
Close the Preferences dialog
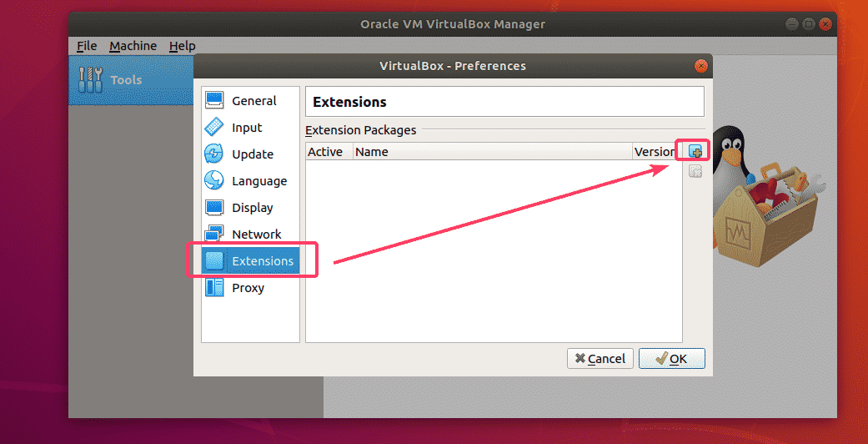point(701,66)
